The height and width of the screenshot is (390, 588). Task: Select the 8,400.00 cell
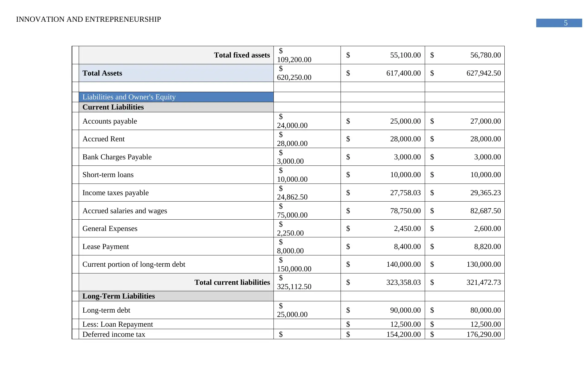[x=383, y=247]
